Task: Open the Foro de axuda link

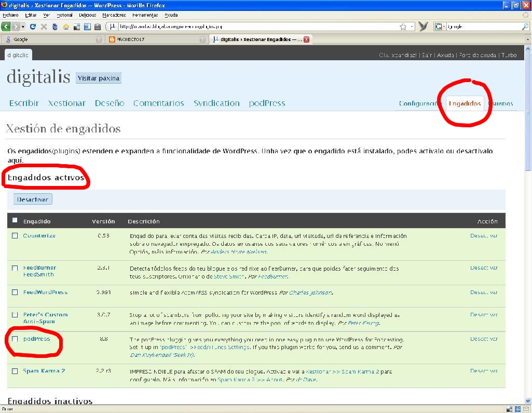Action: 478,55
